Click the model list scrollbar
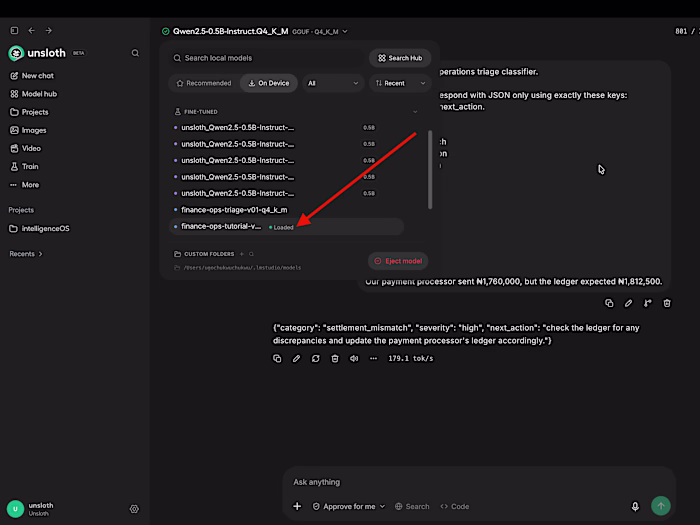This screenshot has height=525, width=700. coord(430,170)
